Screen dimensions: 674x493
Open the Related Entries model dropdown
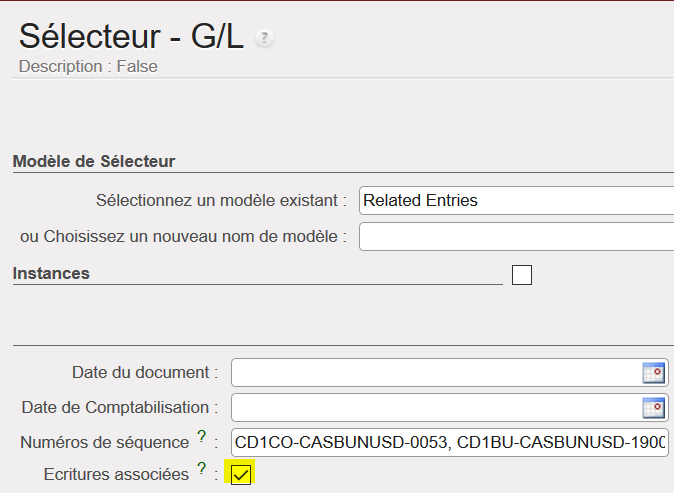point(516,200)
